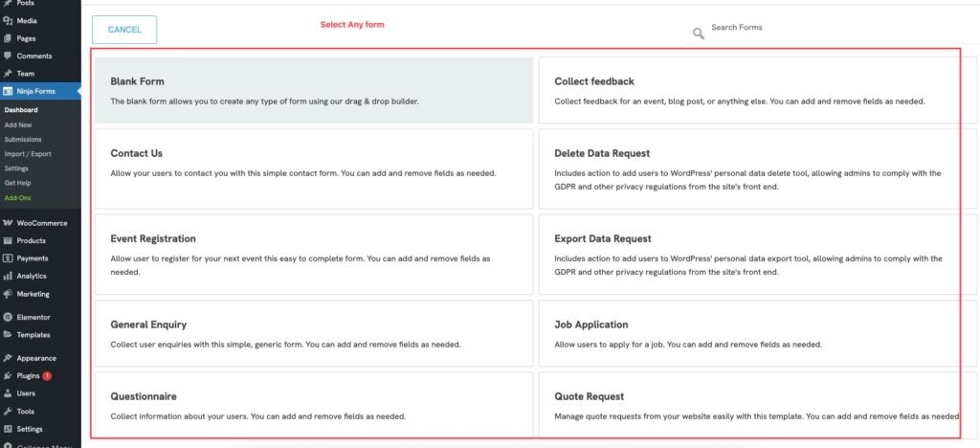Click the CANCEL button
980x448 pixels.
(124, 30)
